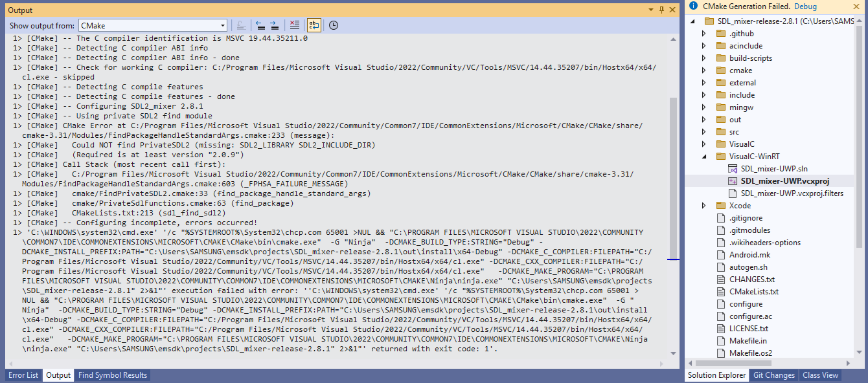Click the cmake folder icon
This screenshot has height=383, width=868.
pos(721,71)
